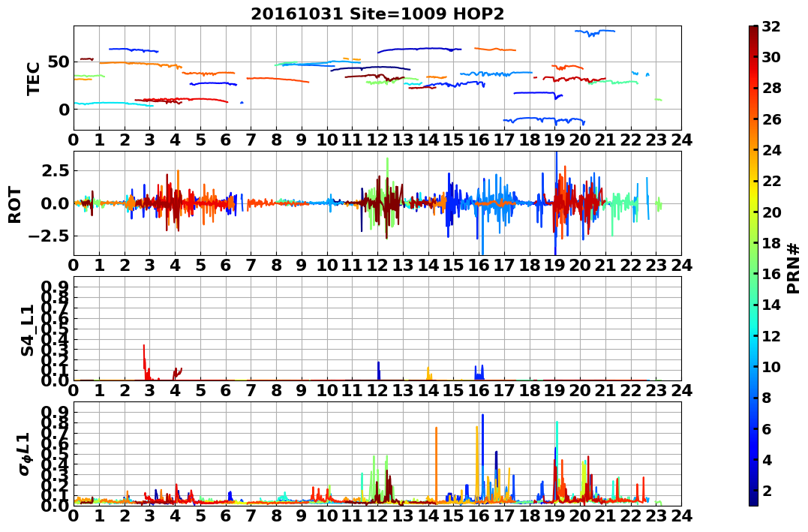The image size is (808, 532).
Task: Click colorbar tick label 16
Action: coord(771,274)
